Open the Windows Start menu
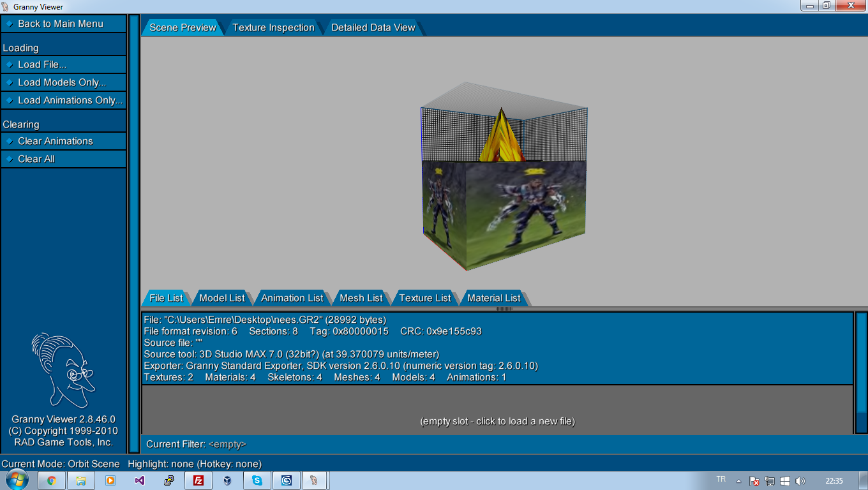This screenshot has height=490, width=868. tap(18, 480)
